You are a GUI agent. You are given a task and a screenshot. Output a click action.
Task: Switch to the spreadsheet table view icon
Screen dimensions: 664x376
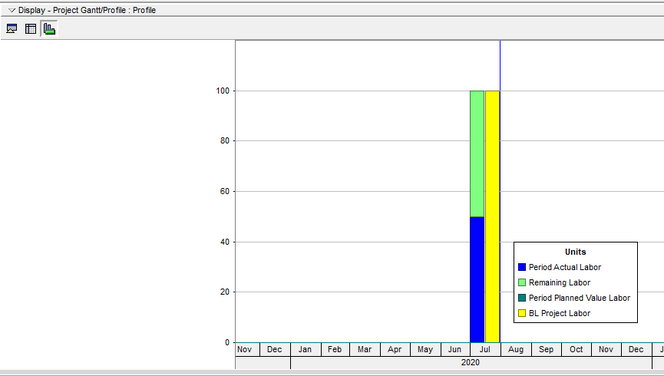30,29
